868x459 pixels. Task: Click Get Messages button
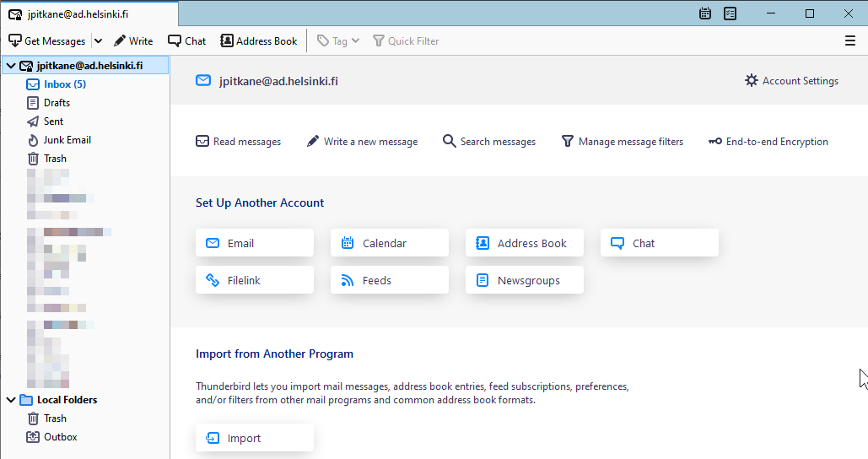tap(47, 41)
